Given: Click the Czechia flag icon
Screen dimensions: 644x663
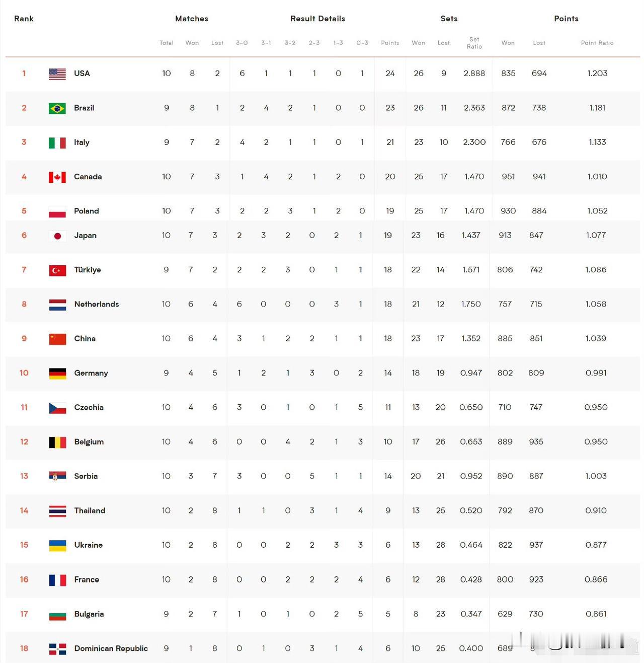Looking at the screenshot, I should tap(57, 408).
